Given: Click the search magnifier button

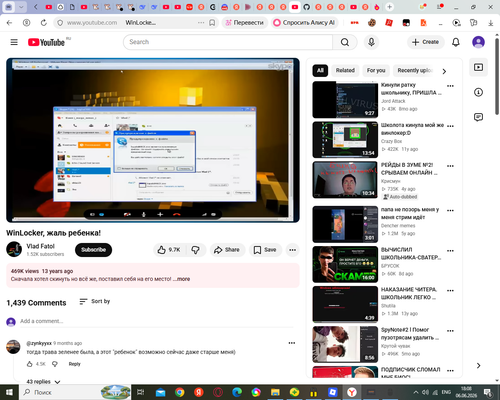Looking at the screenshot, I should [x=345, y=42].
